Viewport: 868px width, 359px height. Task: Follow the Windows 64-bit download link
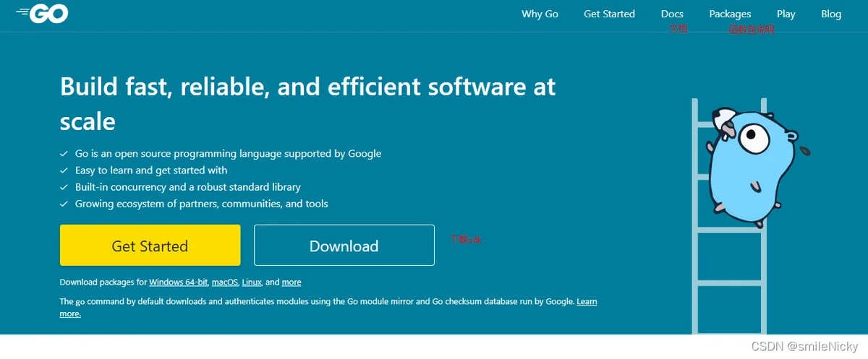pyautogui.click(x=179, y=282)
